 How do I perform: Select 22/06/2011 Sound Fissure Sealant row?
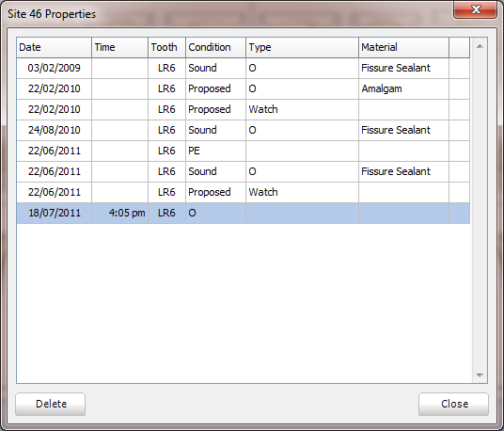pos(243,171)
